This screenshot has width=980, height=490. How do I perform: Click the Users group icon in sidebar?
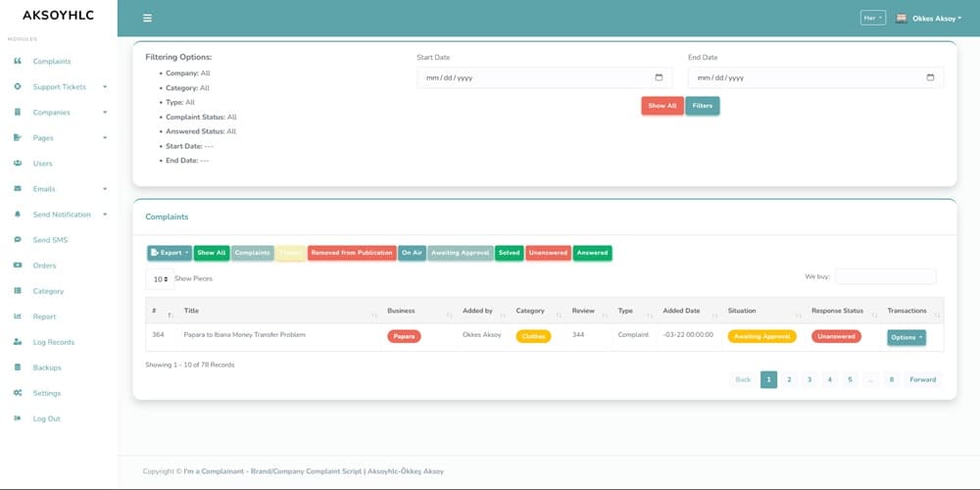click(18, 163)
